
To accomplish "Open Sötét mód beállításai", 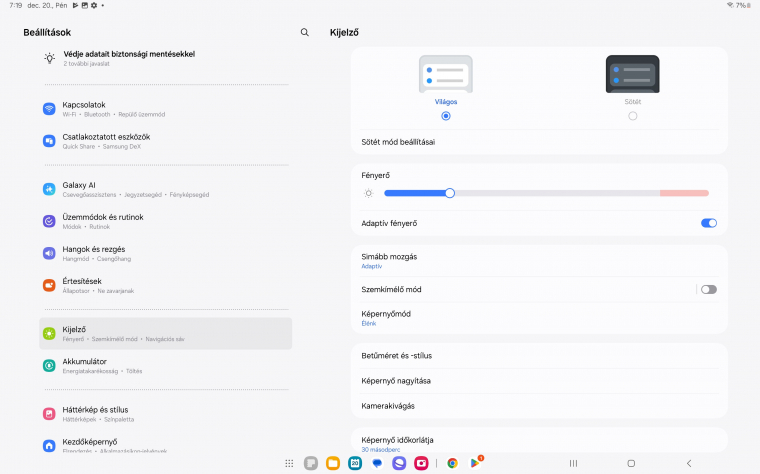I will (539, 142).
